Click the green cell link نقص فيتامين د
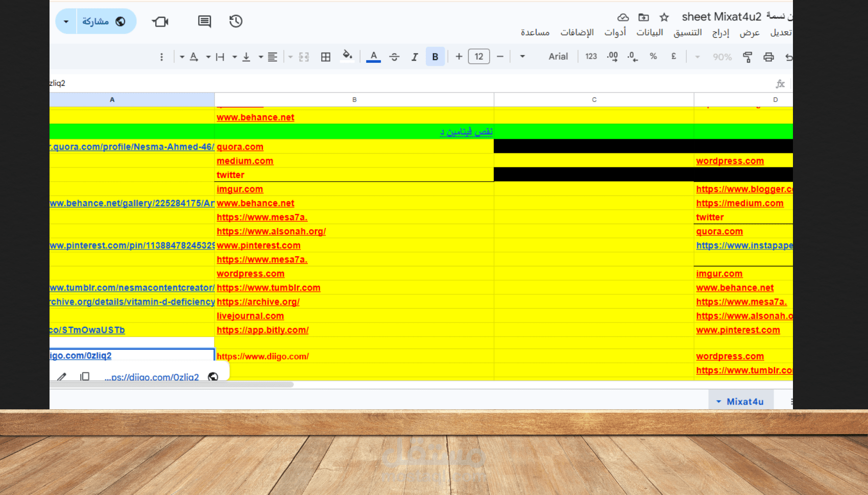868x495 pixels. coord(466,132)
